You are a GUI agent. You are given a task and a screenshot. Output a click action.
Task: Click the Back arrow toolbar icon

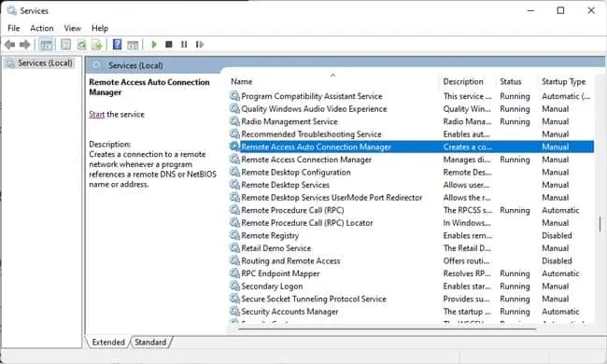tap(9, 45)
